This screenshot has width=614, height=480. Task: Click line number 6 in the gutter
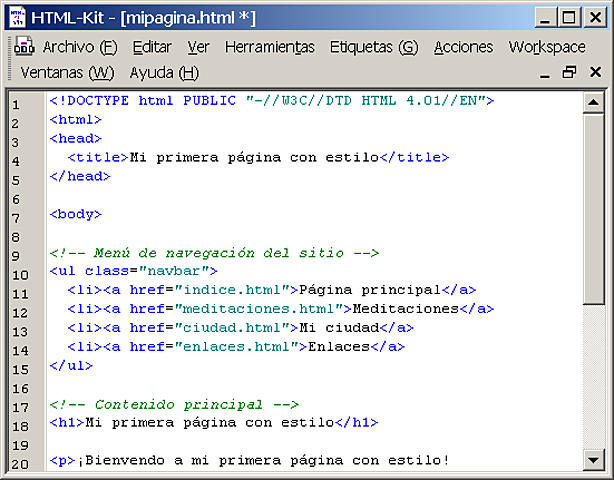[16, 200]
